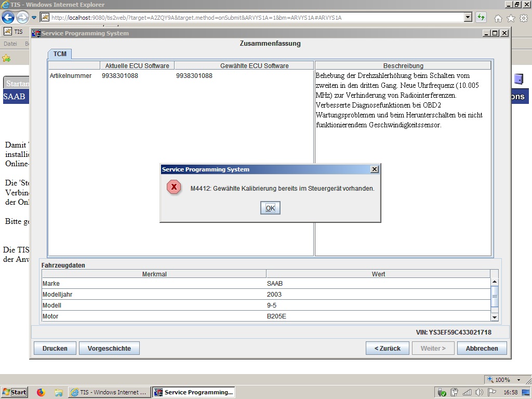This screenshot has height=399, width=532.
Task: Click Wert column header
Action: (x=378, y=274)
